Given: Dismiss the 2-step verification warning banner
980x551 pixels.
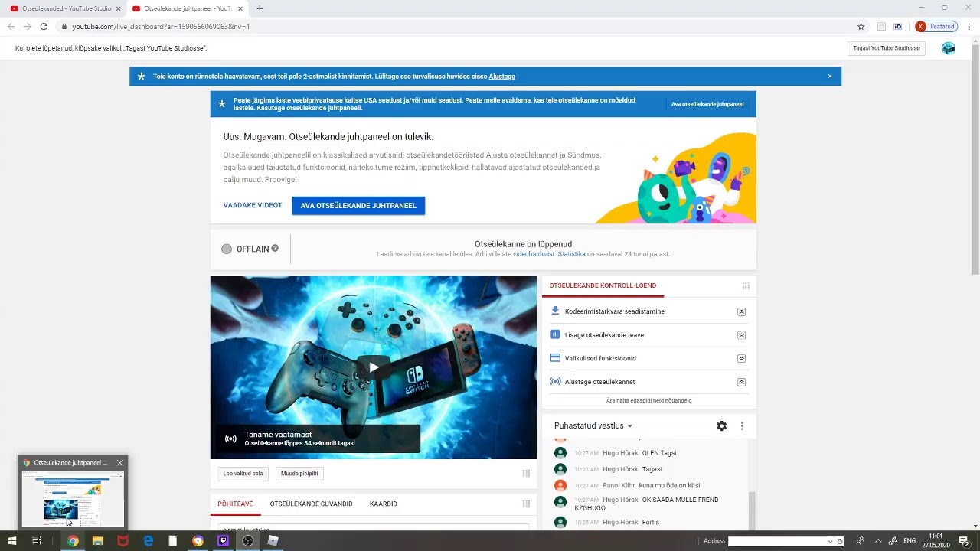Looking at the screenshot, I should tap(829, 77).
